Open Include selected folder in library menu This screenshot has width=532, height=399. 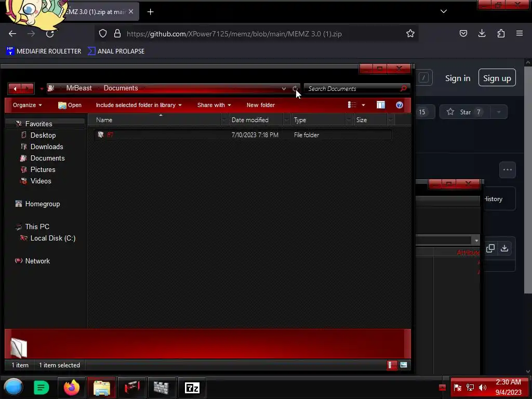tap(139, 105)
